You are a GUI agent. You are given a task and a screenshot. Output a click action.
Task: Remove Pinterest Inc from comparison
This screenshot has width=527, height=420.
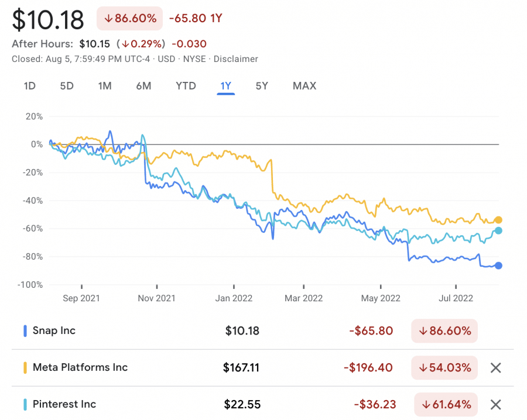pos(495,404)
